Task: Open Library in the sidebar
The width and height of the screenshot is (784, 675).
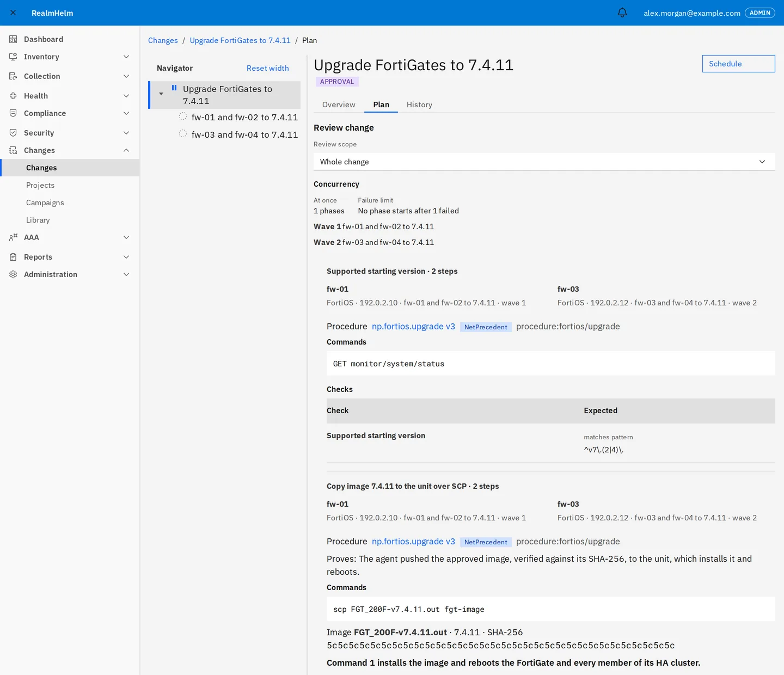Action: (70, 220)
